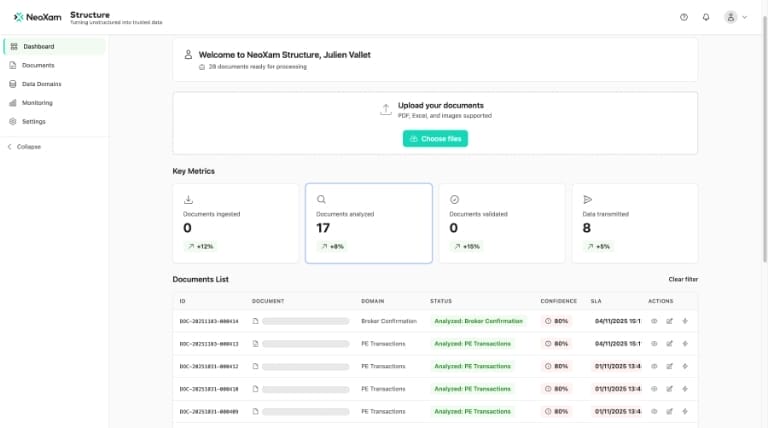This screenshot has height=428, width=768.
Task: Click ID DOC-20251031-000409
Action: (209, 411)
